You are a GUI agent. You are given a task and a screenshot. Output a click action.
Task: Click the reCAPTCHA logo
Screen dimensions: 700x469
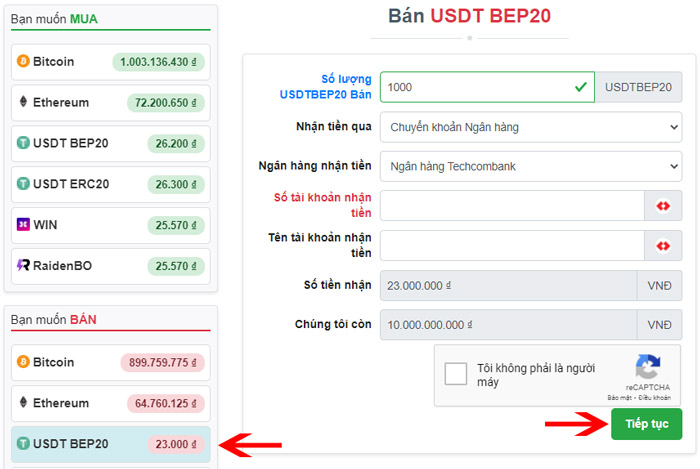tap(648, 367)
